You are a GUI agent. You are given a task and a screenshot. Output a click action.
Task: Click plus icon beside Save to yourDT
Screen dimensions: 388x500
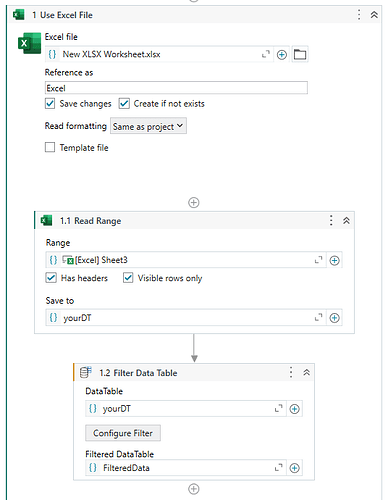coord(334,318)
